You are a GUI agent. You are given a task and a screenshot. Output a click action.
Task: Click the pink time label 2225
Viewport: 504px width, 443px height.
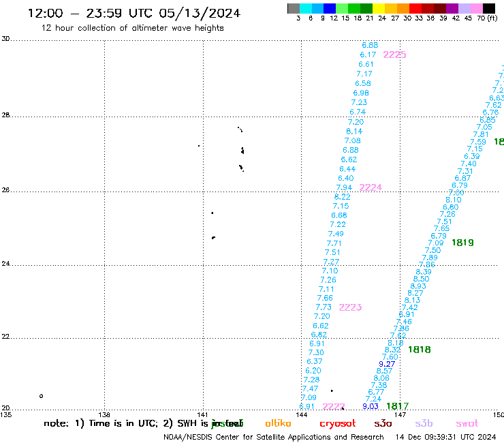pyautogui.click(x=394, y=55)
